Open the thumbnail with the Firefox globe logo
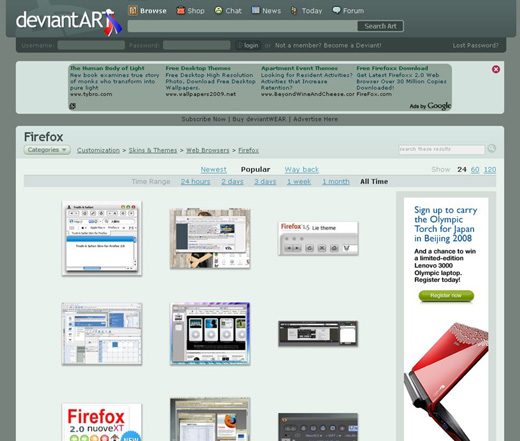This screenshot has width=520, height=441. click(x=210, y=419)
